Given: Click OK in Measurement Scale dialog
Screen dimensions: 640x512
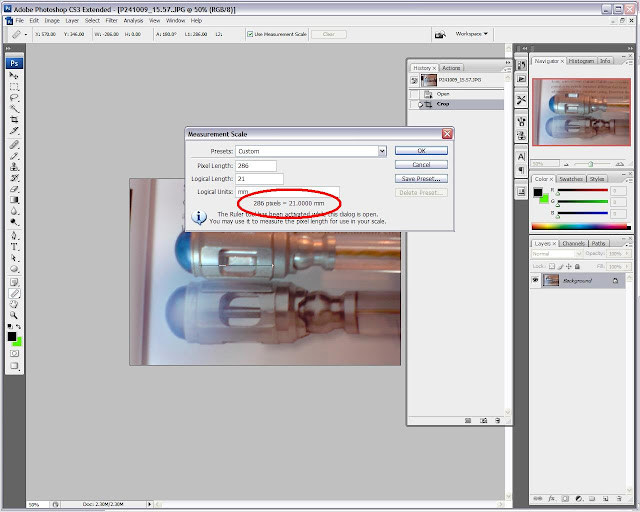Looking at the screenshot, I should coord(421,151).
